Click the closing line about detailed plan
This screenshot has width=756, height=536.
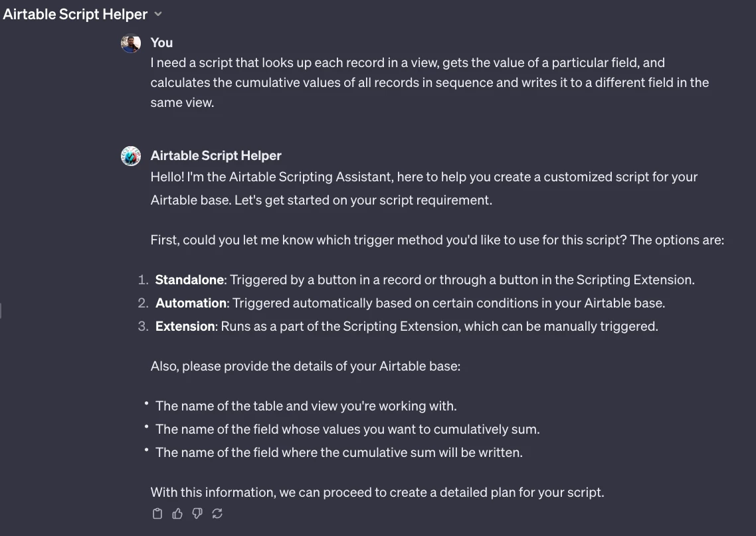[377, 492]
